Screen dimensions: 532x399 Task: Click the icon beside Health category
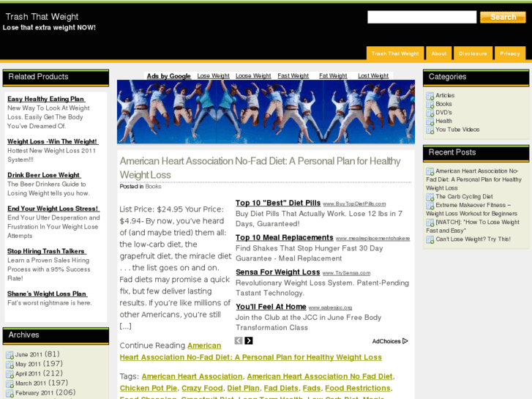(430, 122)
